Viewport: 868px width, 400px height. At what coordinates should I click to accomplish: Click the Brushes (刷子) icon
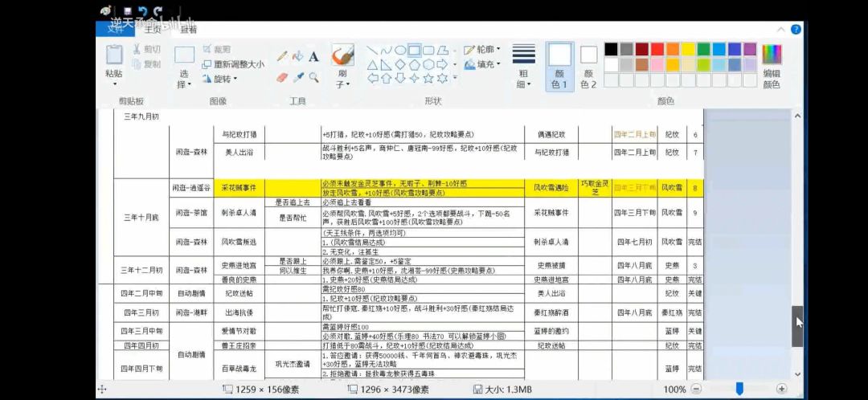pos(342,55)
